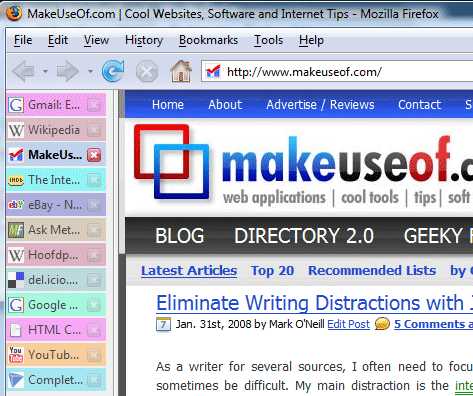Close the YouTub... tab
This screenshot has height=396, width=473.
click(x=94, y=355)
